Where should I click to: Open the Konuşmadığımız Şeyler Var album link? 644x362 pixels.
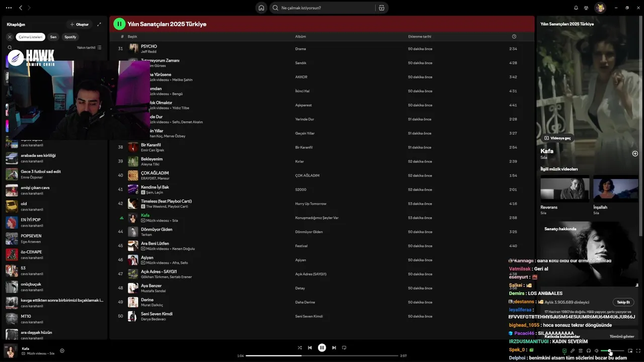316,218
